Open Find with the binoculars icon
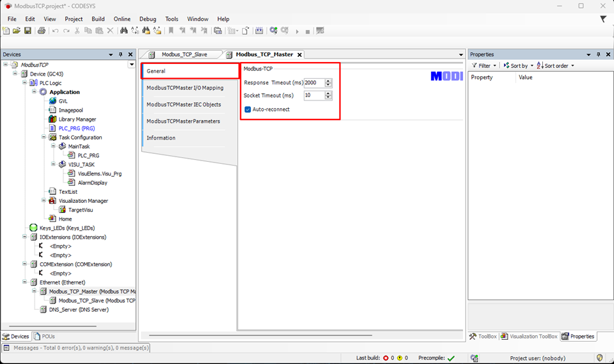 pos(123,31)
